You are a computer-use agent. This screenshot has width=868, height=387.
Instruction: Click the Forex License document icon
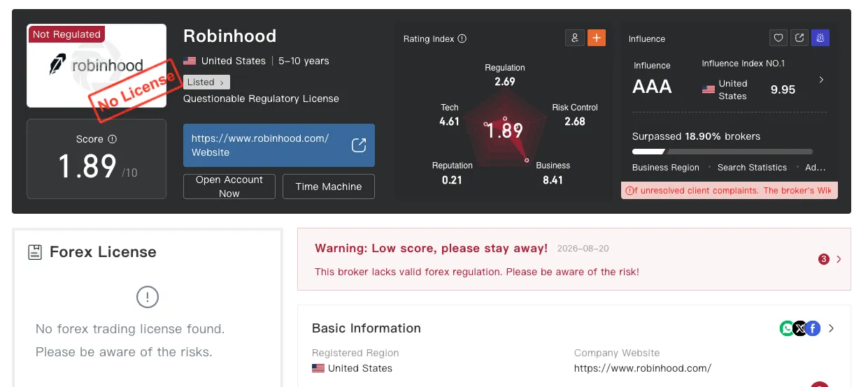click(x=34, y=252)
